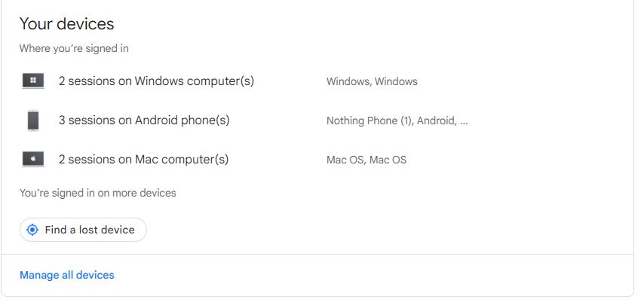Click the 'lost device' label text in button
Image resolution: width=644 pixels, height=302 pixels.
tap(107, 230)
